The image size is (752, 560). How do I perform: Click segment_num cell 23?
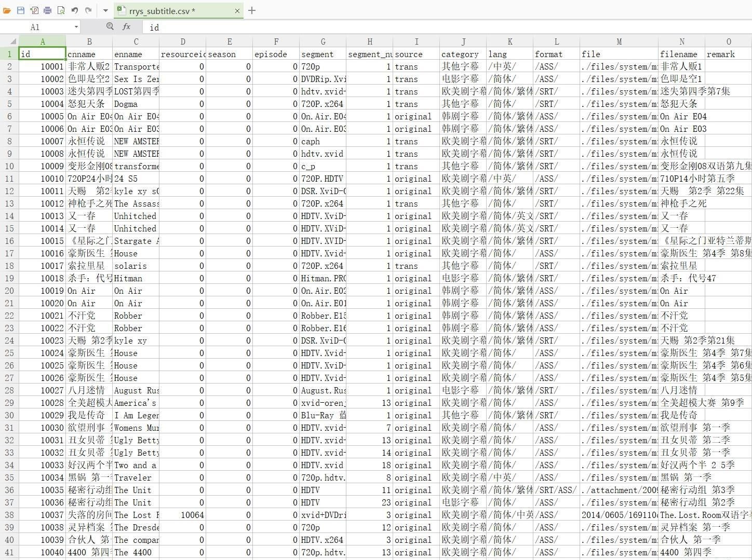coord(370,502)
